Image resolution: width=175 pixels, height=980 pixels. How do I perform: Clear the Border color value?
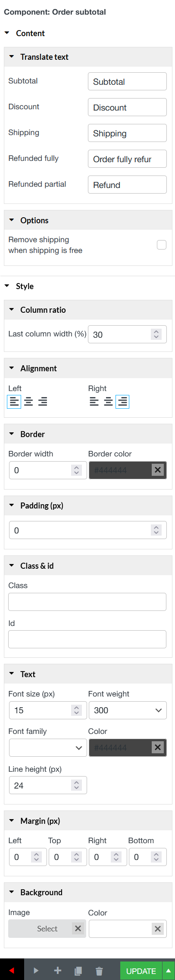click(x=158, y=470)
